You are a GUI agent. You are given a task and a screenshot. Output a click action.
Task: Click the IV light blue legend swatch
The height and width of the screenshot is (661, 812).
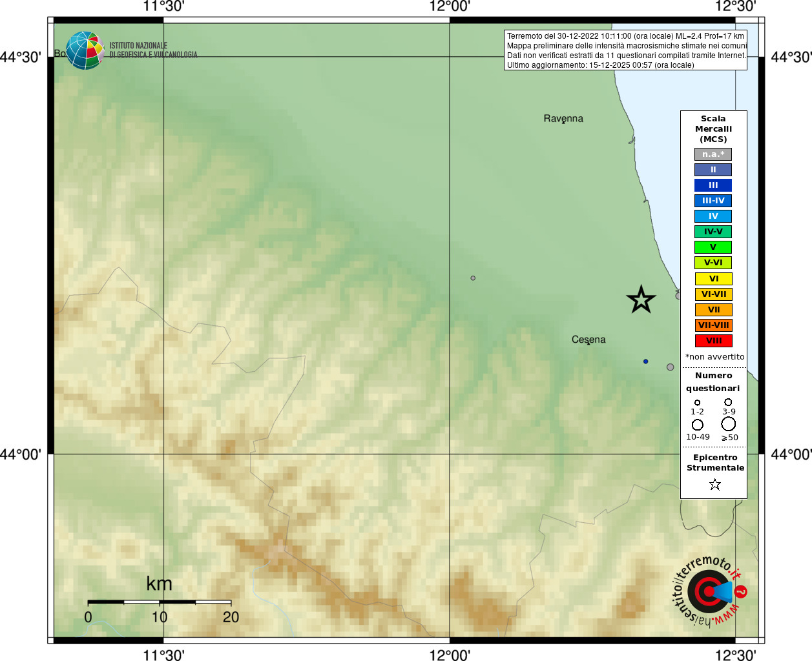[713, 216]
